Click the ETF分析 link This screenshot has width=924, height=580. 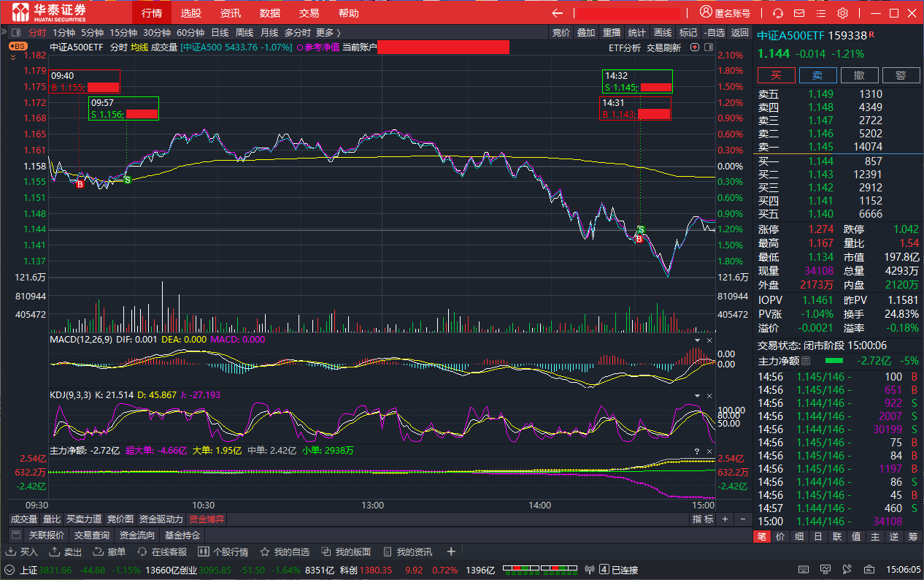tap(624, 47)
